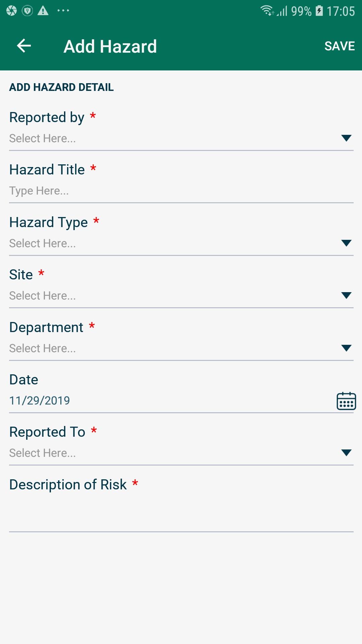The height and width of the screenshot is (644, 362).
Task: Expand the Reported by dropdown arrow
Action: (346, 138)
